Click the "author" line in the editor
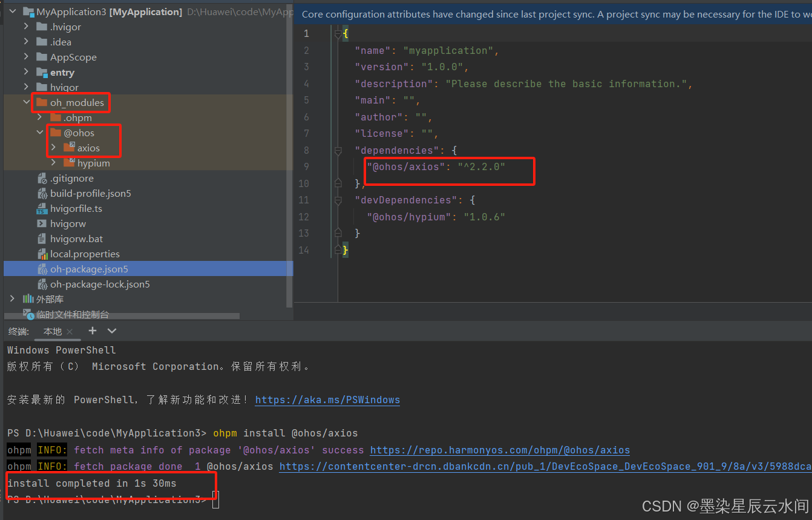 pos(394,117)
